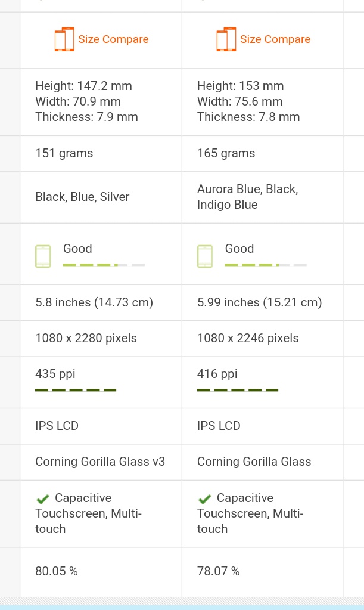Select the 151 grams weight cell
The image size is (364, 610).
coord(101,154)
